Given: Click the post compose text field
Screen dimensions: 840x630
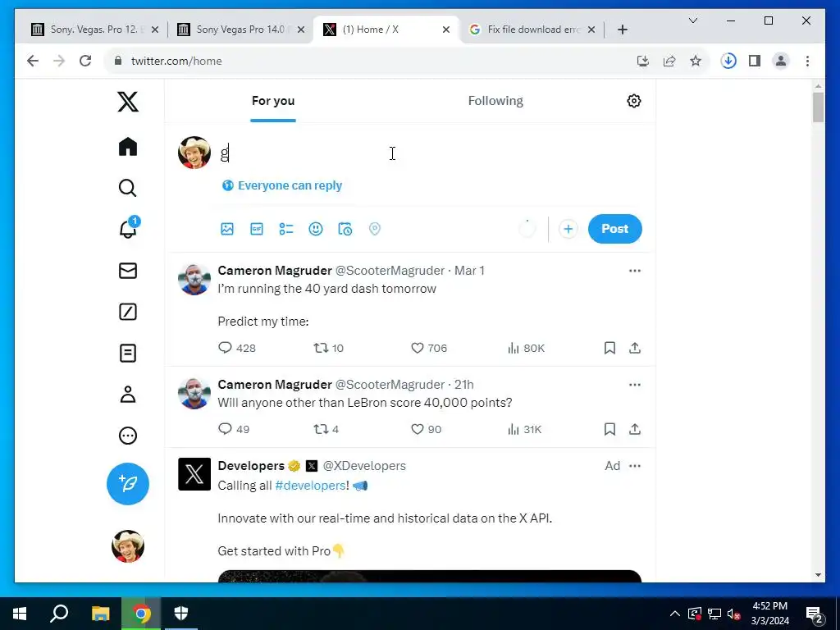Looking at the screenshot, I should 428,153.
